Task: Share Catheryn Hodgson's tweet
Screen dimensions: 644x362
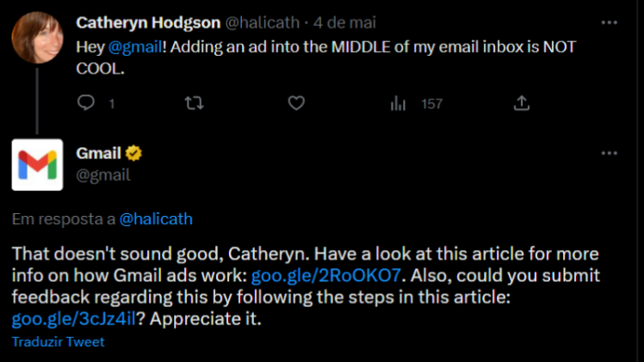Action: [522, 103]
